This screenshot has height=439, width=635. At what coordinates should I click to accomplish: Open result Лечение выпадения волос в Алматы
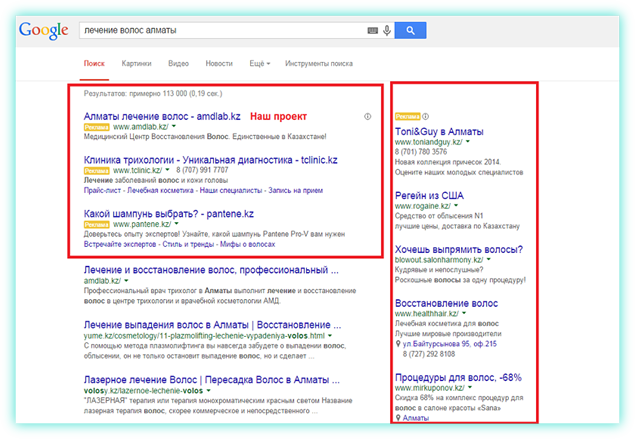(x=212, y=325)
